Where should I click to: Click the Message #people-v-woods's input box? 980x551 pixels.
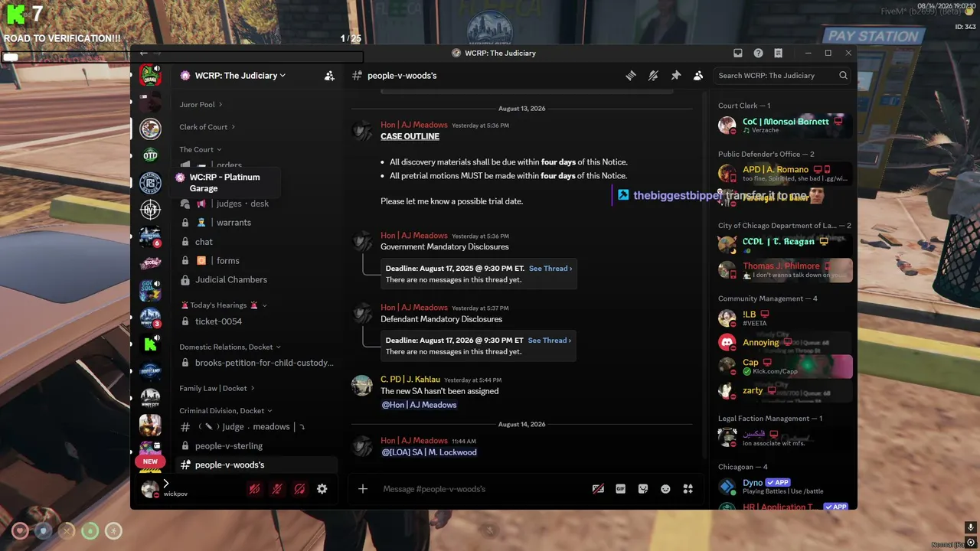(482, 489)
